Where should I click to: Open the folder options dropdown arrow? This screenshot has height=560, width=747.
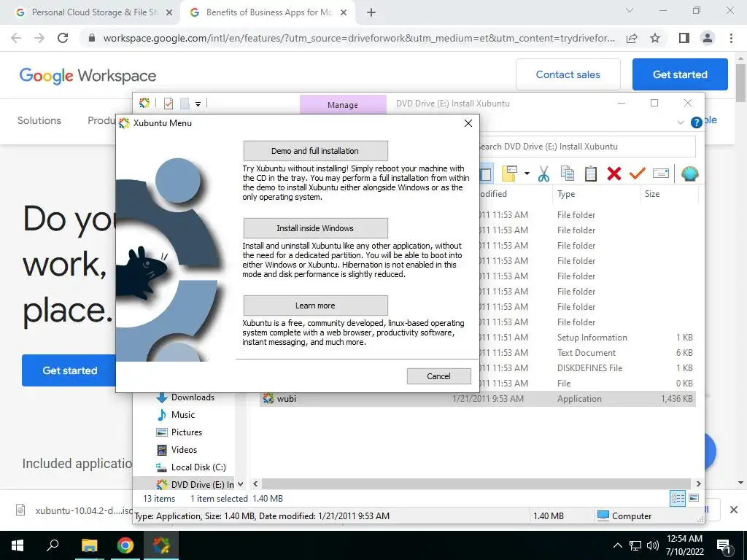click(x=527, y=174)
